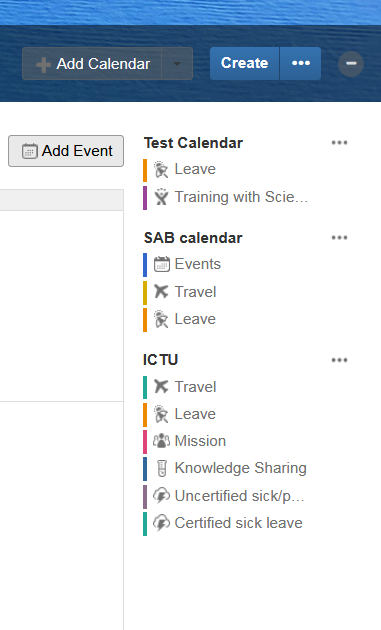
Task: Click the orange color bar beside ICTU Leave
Action: pyautogui.click(x=145, y=414)
